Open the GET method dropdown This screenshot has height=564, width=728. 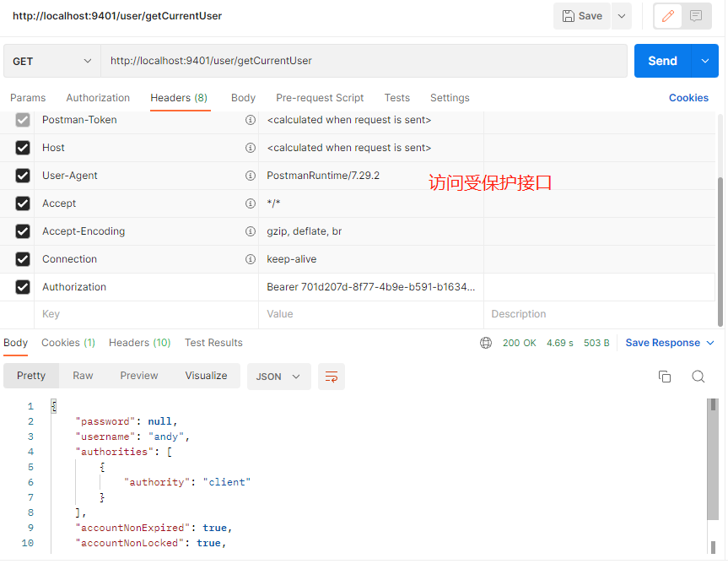coord(52,62)
